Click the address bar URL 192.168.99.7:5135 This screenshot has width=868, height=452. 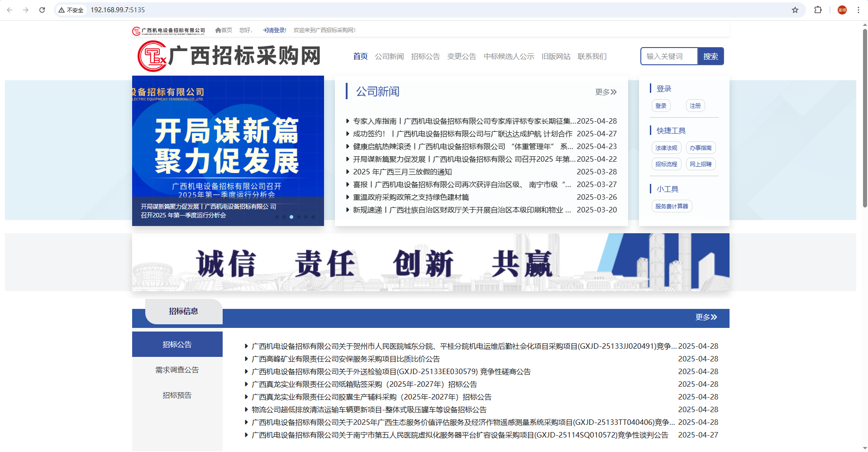[118, 10]
